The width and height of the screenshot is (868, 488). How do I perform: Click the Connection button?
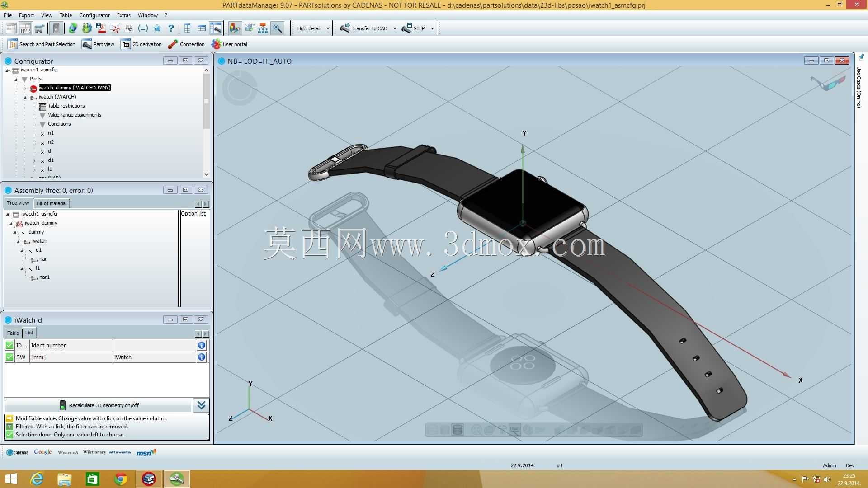[x=186, y=44]
